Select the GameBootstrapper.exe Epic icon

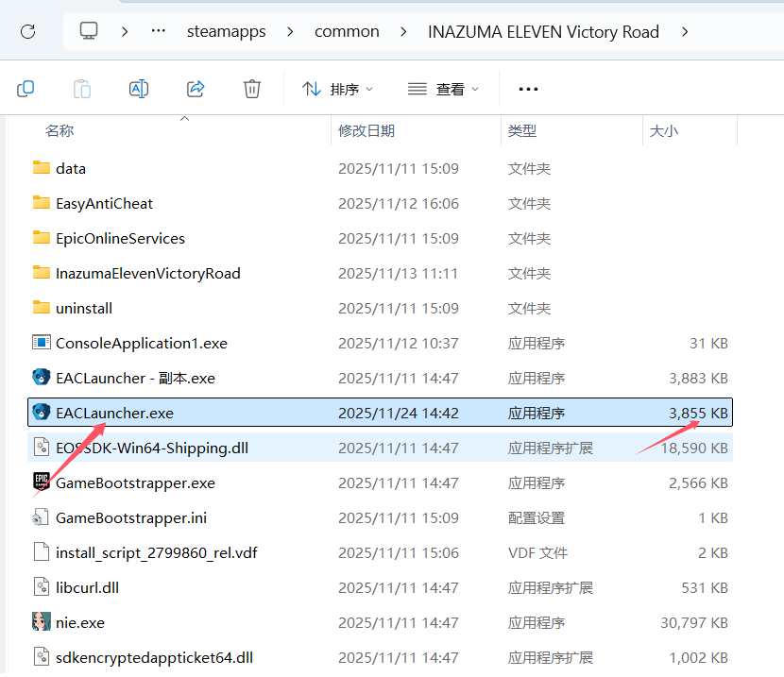tap(41, 482)
